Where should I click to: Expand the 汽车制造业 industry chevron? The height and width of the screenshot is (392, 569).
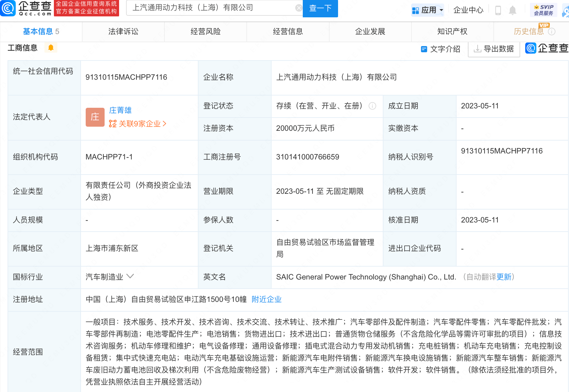[x=130, y=276]
